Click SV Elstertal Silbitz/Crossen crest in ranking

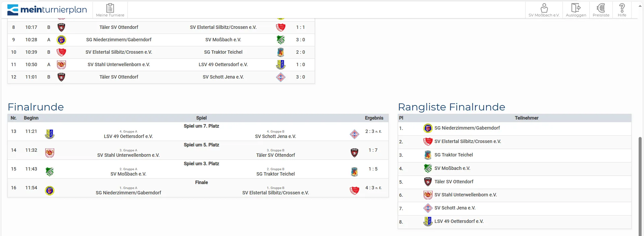click(x=428, y=142)
